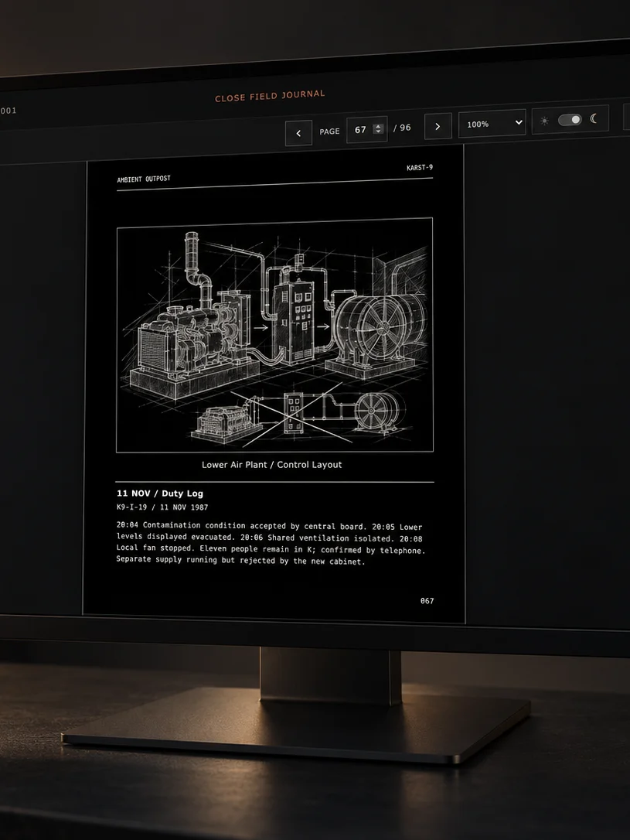Toggle the light/dark theme switch

click(570, 119)
